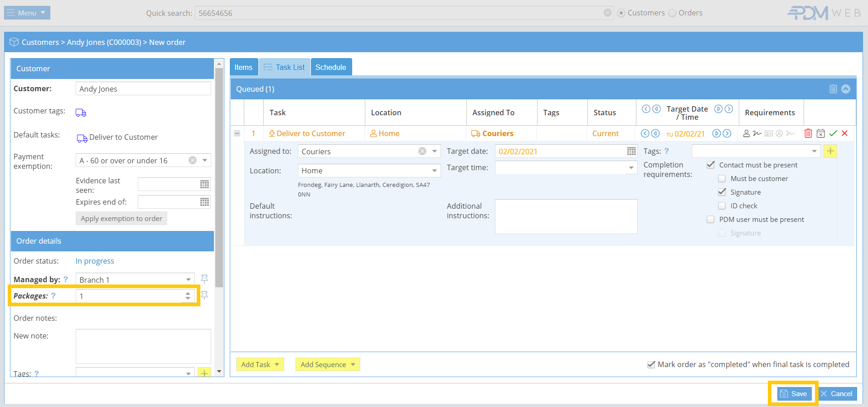Click the red X icon in task row
This screenshot has height=407, width=868.
coord(844,133)
